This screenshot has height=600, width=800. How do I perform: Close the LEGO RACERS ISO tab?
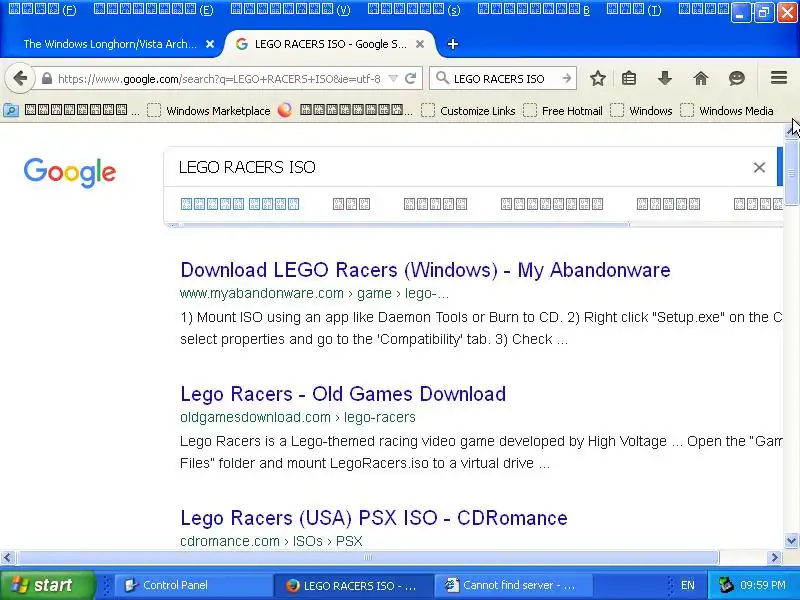coord(420,44)
